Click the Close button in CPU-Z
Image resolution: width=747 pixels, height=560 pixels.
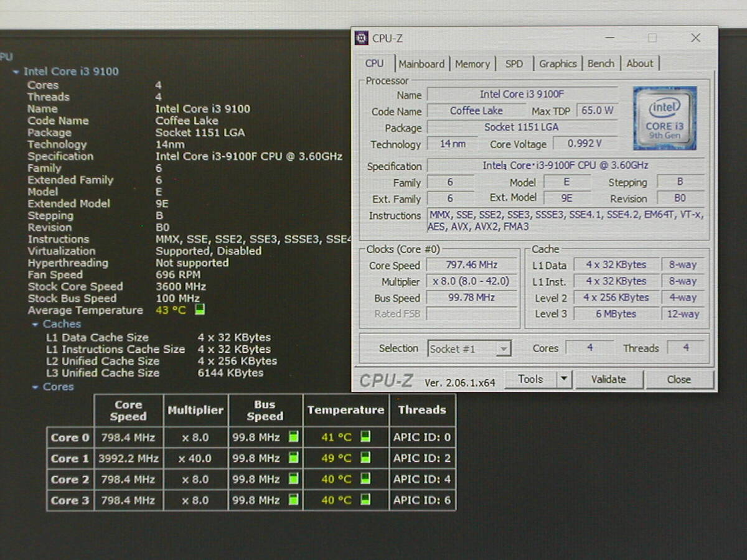pyautogui.click(x=679, y=379)
